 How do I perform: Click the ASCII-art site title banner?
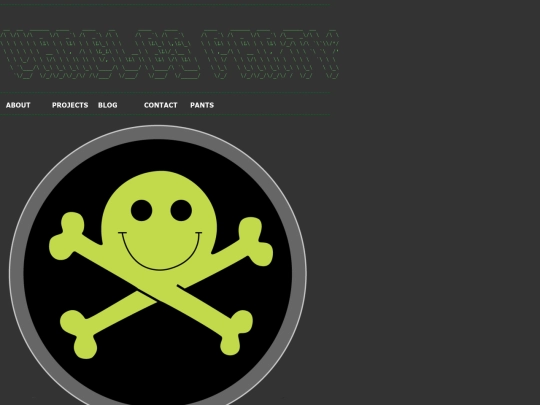click(x=169, y=54)
